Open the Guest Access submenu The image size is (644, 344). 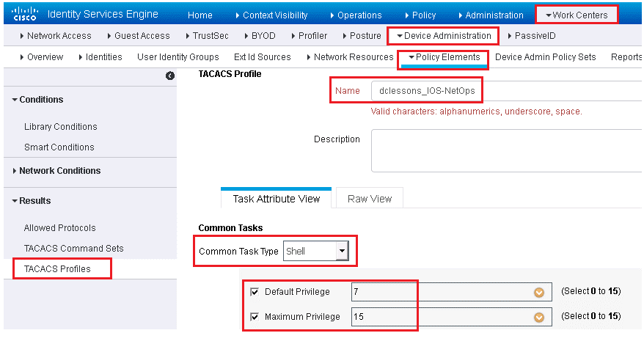click(x=139, y=36)
